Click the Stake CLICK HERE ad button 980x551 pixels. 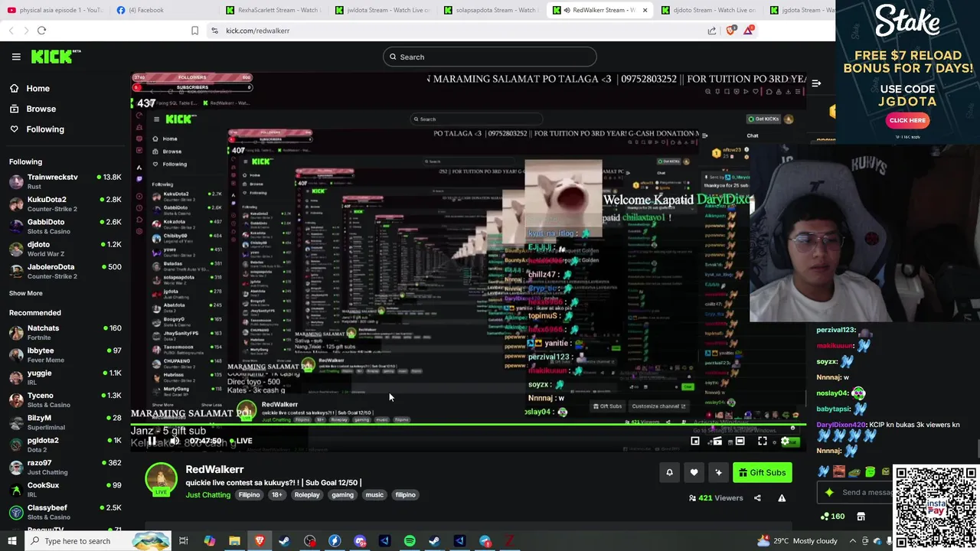(907, 120)
